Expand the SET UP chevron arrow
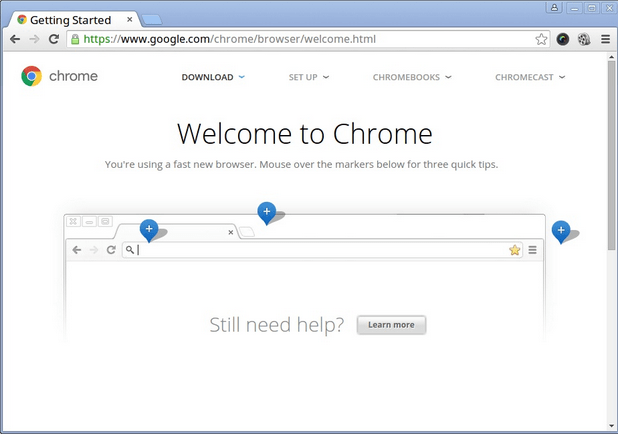 click(x=326, y=77)
